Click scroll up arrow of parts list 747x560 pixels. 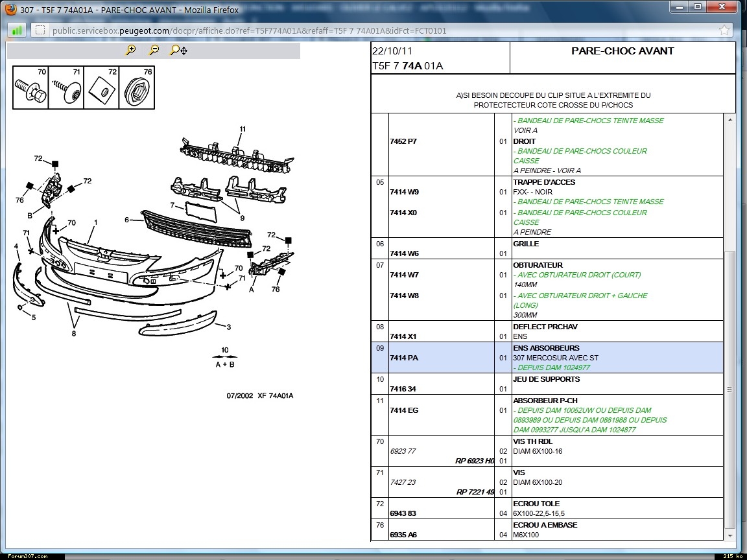pyautogui.click(x=730, y=120)
